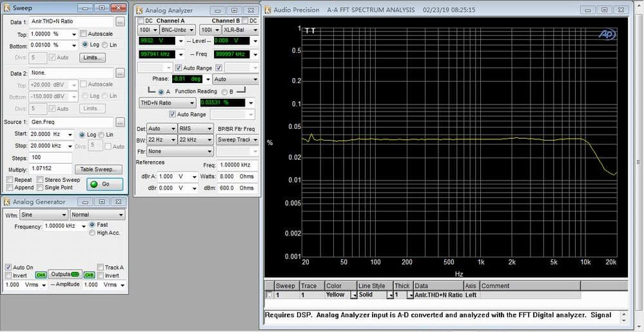The width and height of the screenshot is (644, 332).
Task: Toggle Channel A Auto Range checkbox
Action: coord(179,68)
